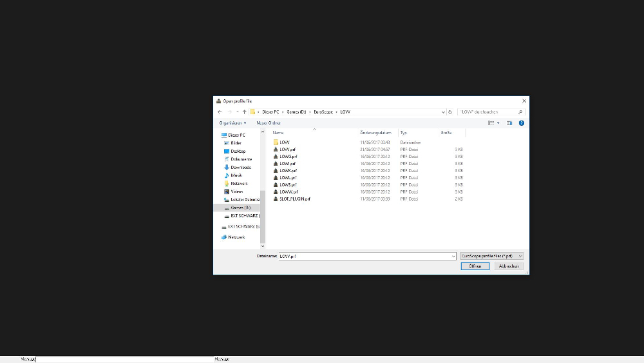Select the LOWW.prf file
644x363 pixels.
pos(289,191)
